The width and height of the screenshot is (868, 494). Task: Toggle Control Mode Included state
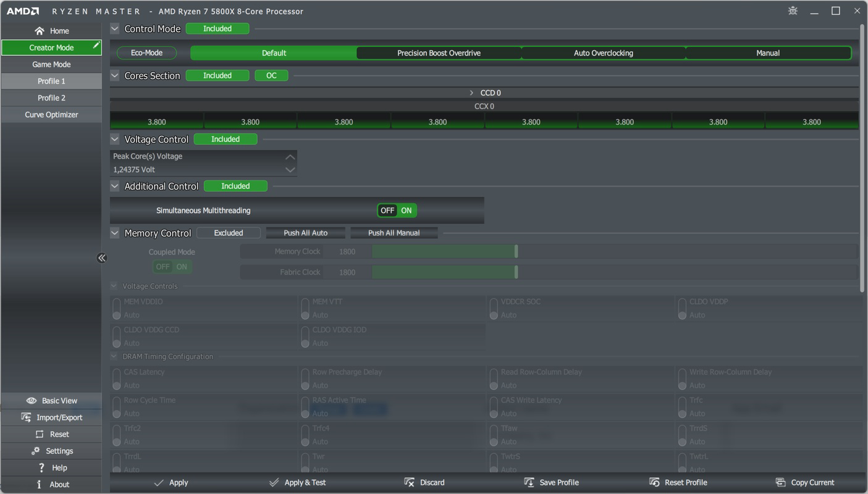217,28
